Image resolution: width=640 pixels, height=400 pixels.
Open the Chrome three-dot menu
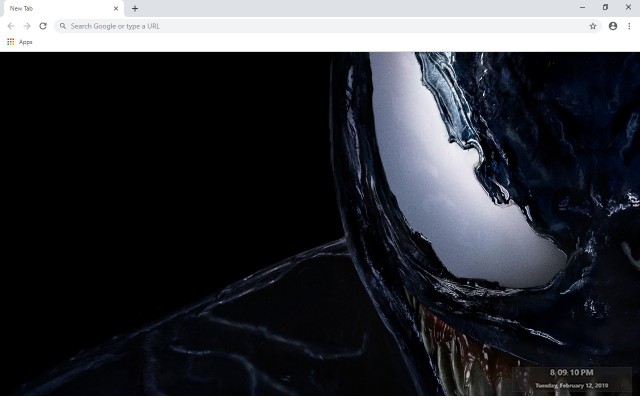(629, 26)
